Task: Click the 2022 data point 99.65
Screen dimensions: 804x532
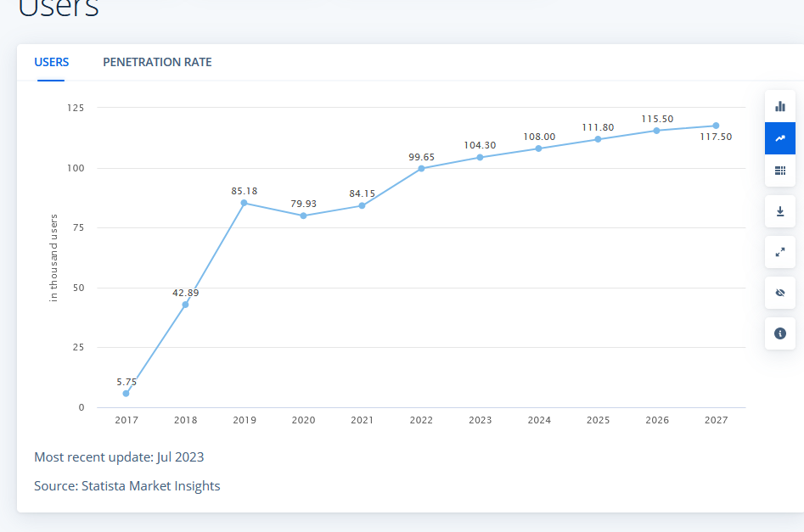Action: click(421, 169)
